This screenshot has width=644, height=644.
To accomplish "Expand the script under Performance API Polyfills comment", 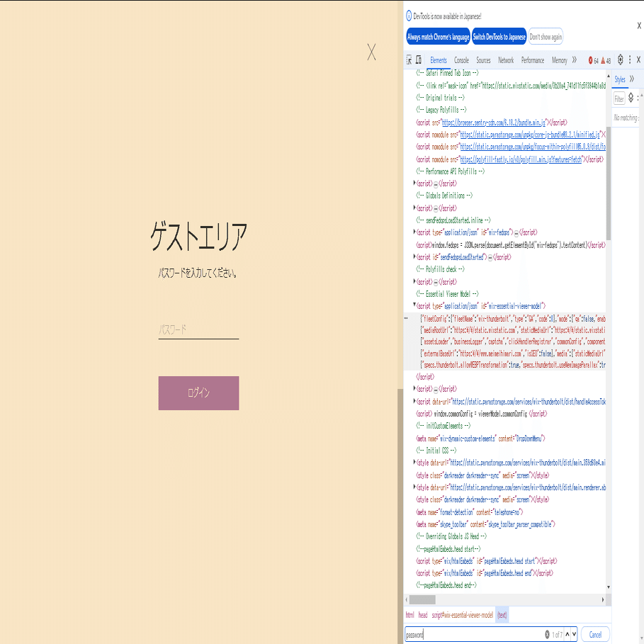I will (414, 183).
